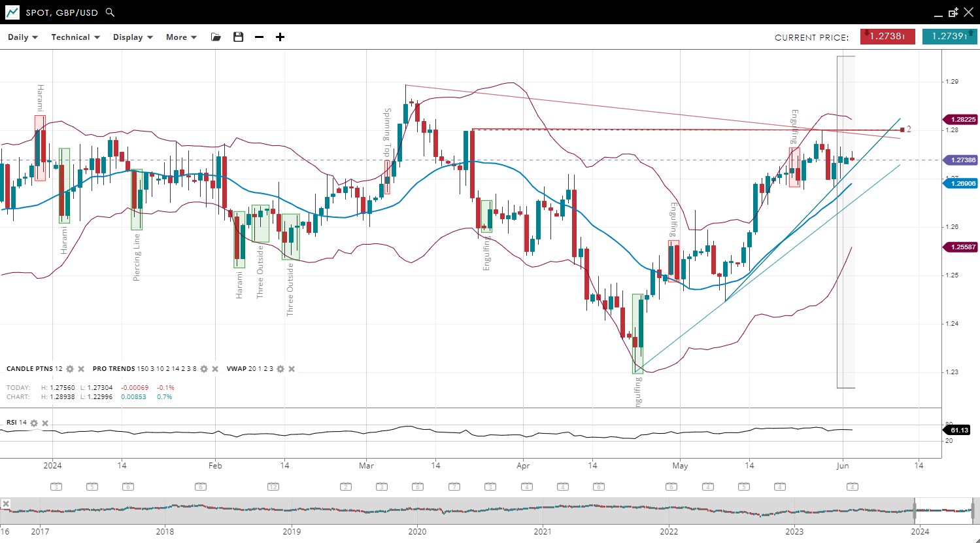Zoom in with the plus icon
Image resolution: width=980 pixels, height=543 pixels.
click(280, 37)
